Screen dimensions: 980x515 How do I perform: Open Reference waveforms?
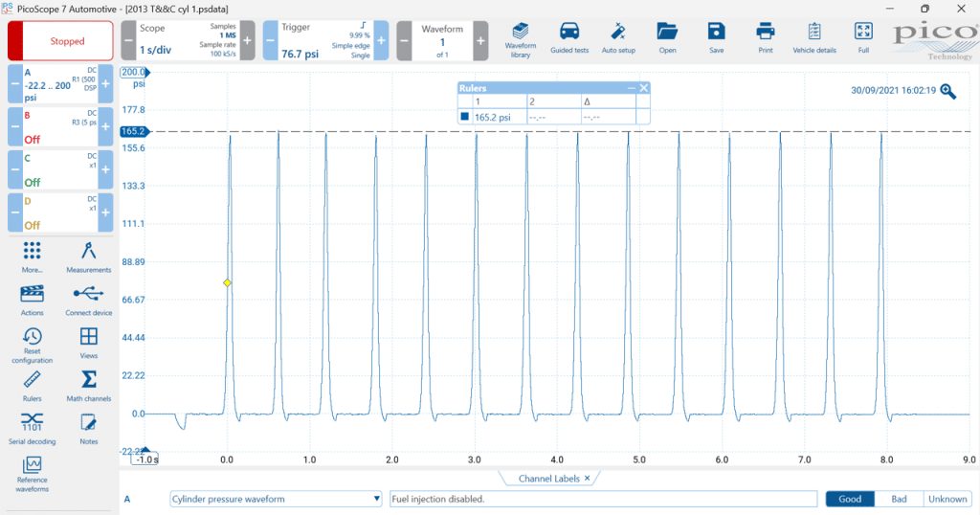click(32, 474)
